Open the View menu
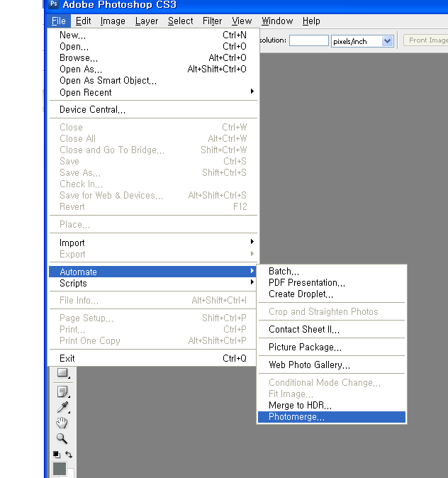The image size is (448, 478). (x=242, y=21)
